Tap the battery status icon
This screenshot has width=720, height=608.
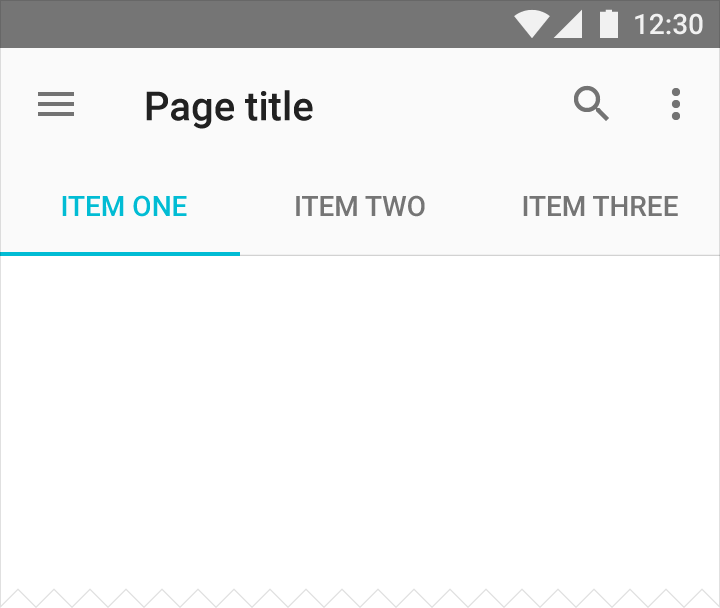(x=609, y=24)
